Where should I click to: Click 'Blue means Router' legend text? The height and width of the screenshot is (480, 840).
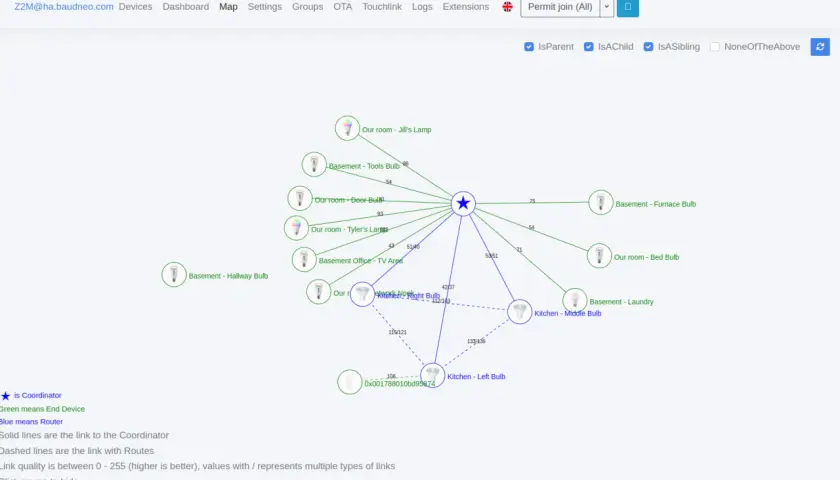tap(31, 422)
